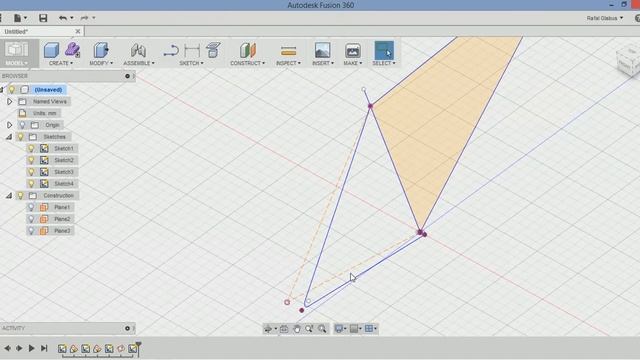640x360 pixels.
Task: Show Plane3 using its light bulb
Action: pyautogui.click(x=31, y=231)
